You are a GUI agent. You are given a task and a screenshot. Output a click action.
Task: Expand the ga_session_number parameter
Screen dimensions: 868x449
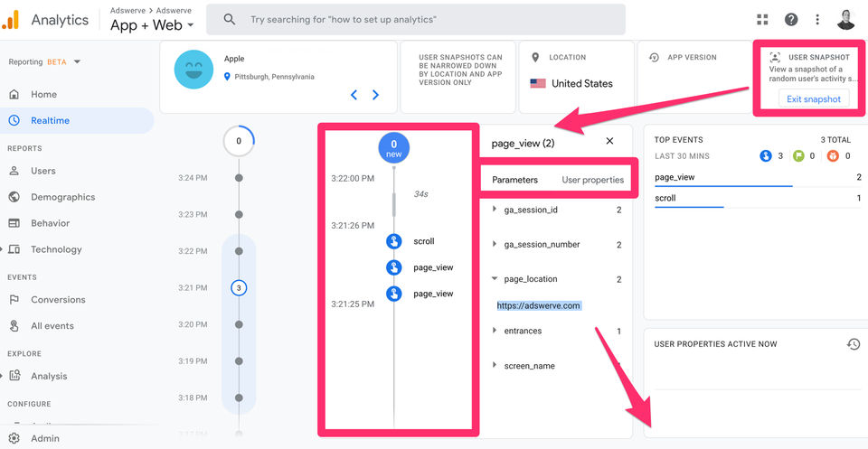495,244
